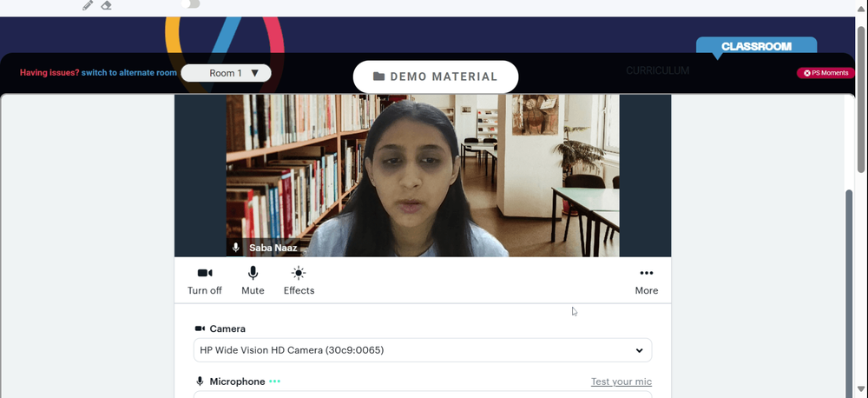This screenshot has height=398, width=868.
Task: Click the HP Wide Vision camera chevron
Action: pyautogui.click(x=640, y=350)
